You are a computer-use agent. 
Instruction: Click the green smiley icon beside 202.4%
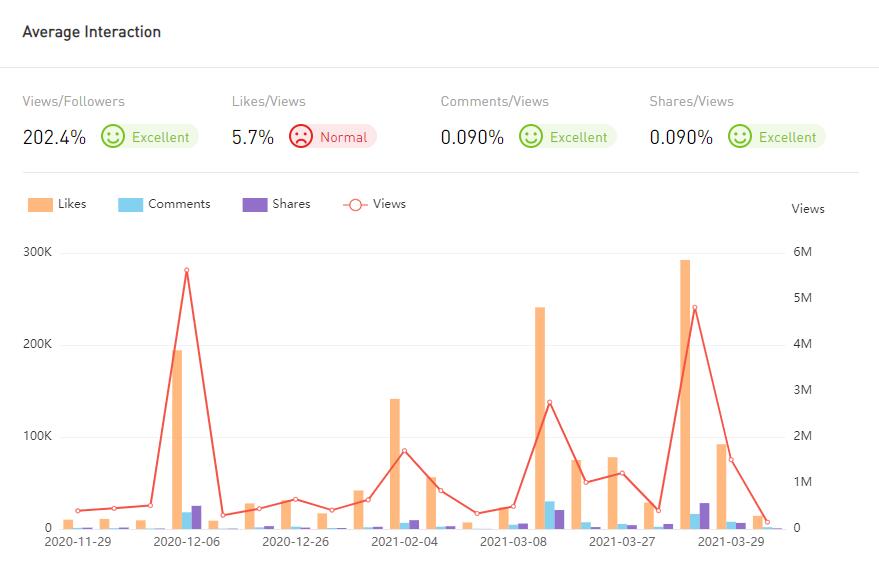coord(113,136)
